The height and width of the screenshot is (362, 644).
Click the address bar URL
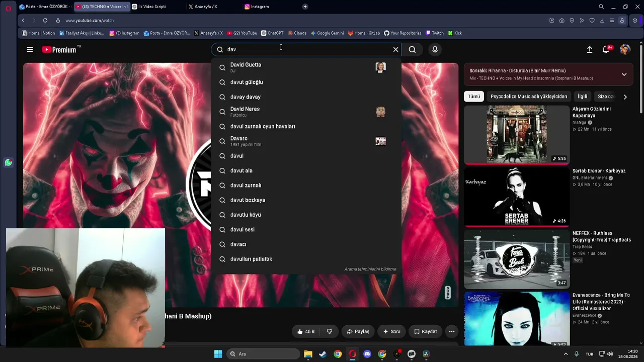click(90, 21)
